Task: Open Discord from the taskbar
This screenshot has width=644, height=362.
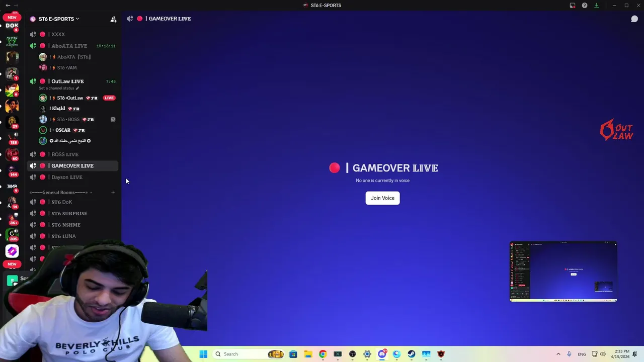Action: coord(382,354)
